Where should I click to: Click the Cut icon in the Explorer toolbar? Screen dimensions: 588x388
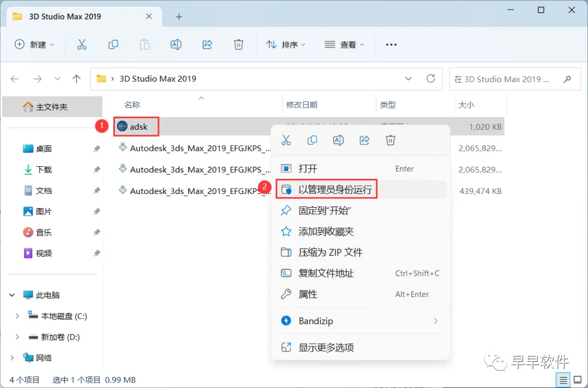[x=82, y=45]
